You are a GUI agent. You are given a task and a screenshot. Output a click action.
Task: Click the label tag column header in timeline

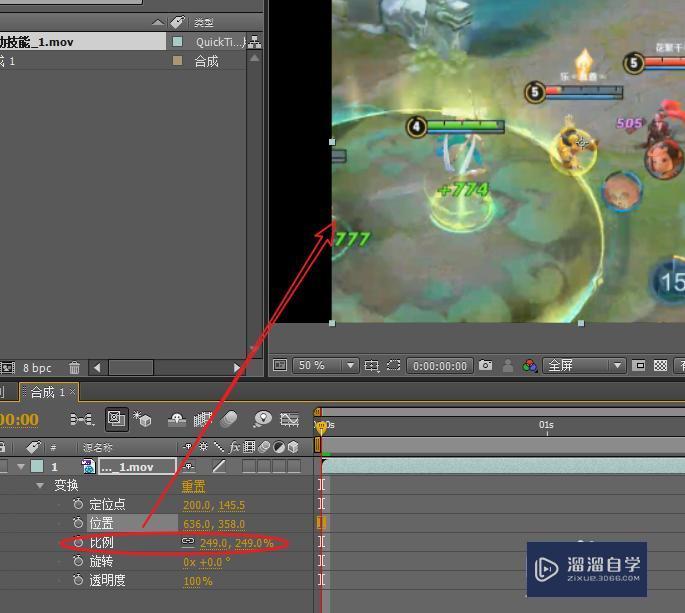coord(33,447)
